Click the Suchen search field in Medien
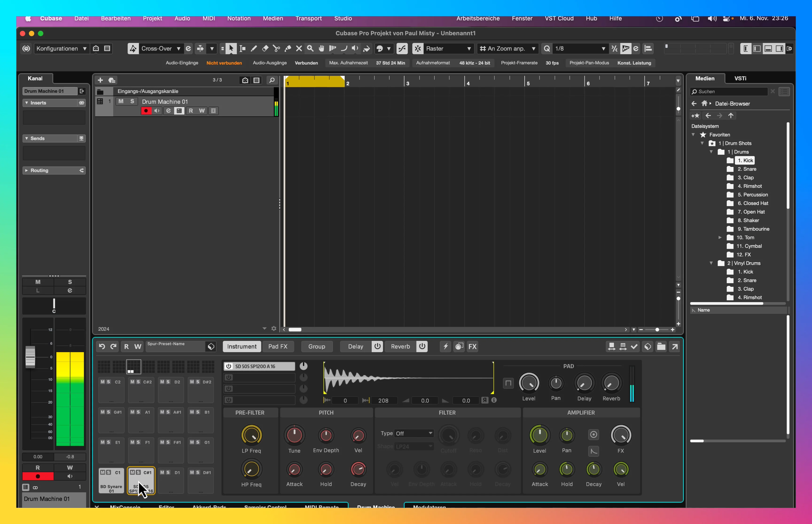Screen dimensions: 812x524 pos(729,92)
